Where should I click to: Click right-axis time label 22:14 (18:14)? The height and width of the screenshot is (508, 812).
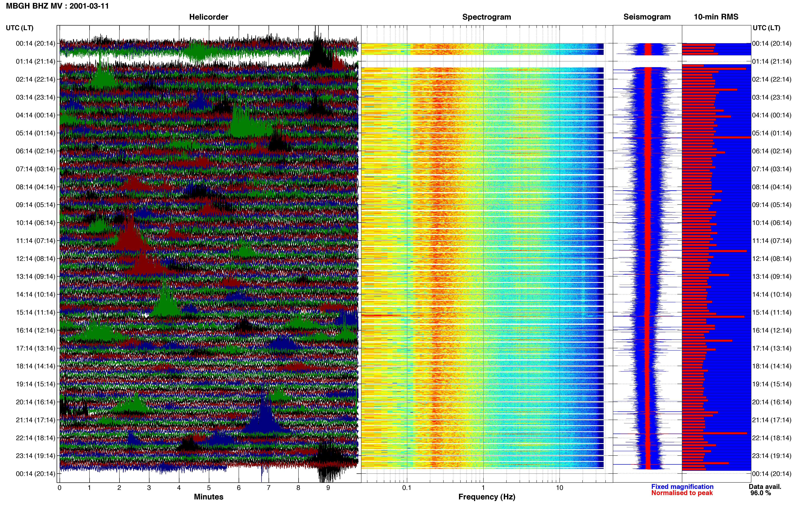pos(772,438)
